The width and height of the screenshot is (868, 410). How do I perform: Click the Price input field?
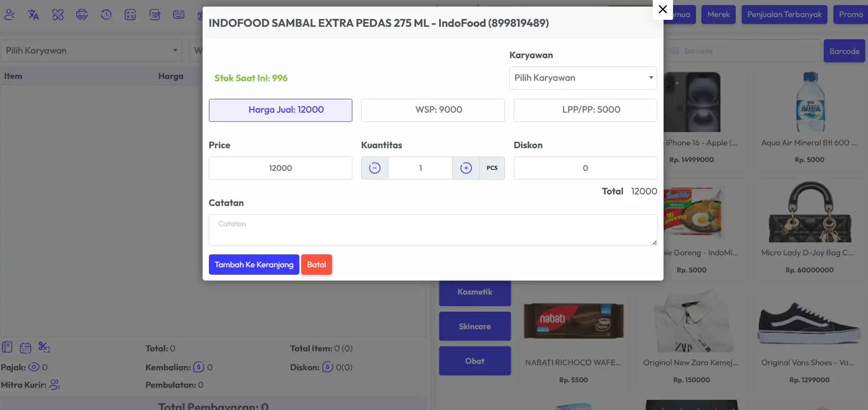tap(280, 168)
